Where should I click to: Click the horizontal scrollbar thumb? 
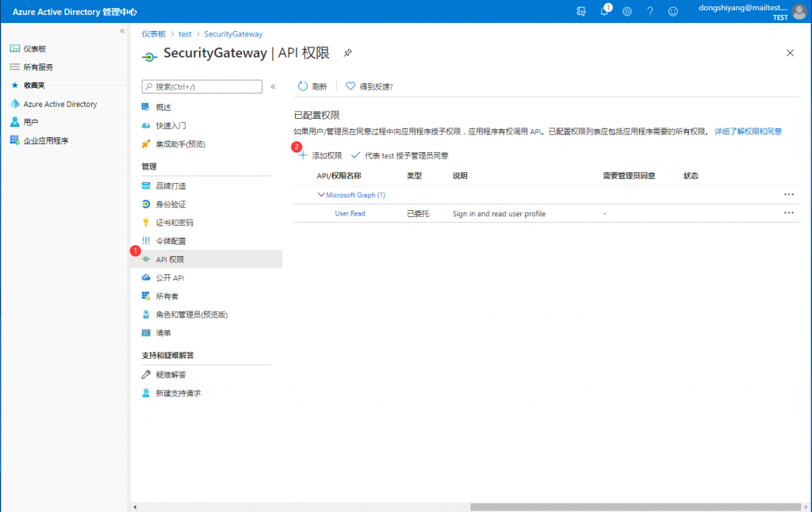point(635,506)
